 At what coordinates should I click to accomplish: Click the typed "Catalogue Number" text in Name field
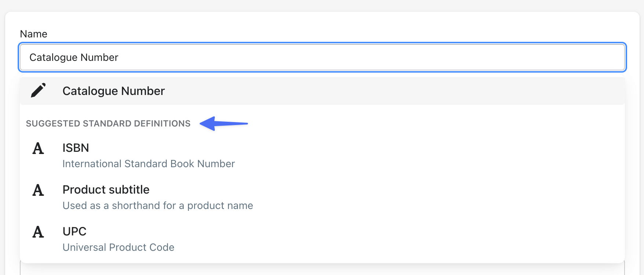[x=74, y=57]
